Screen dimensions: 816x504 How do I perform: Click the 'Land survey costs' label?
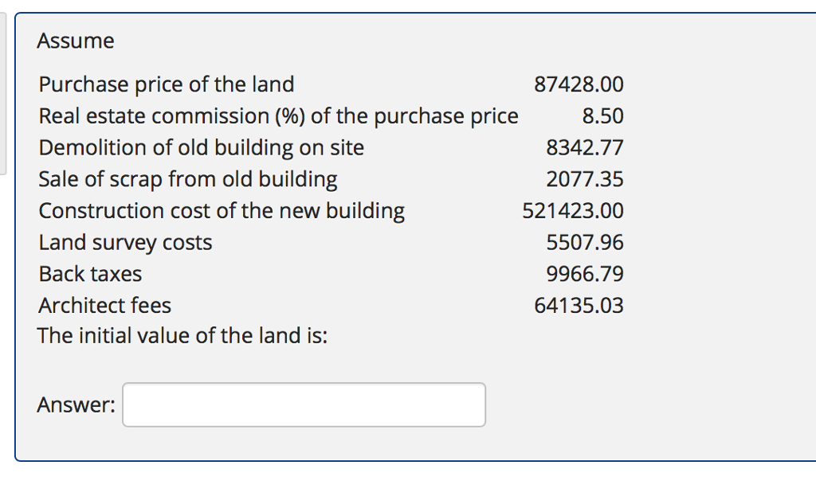coord(125,242)
